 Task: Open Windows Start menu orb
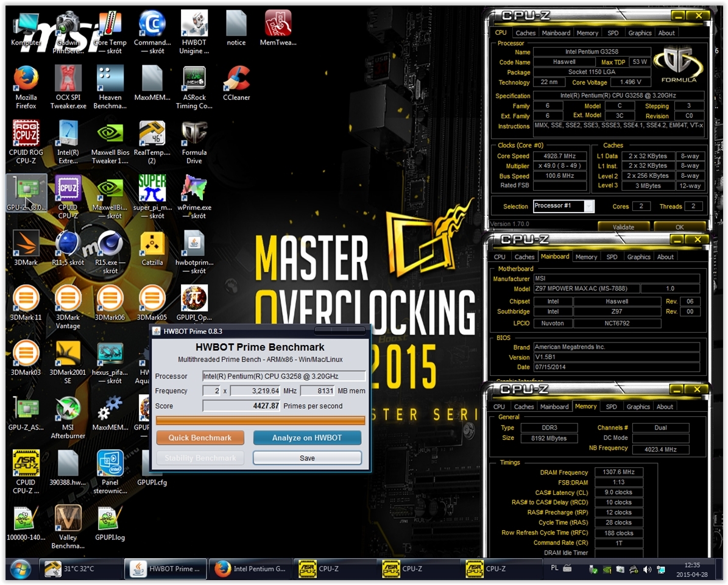(21, 569)
